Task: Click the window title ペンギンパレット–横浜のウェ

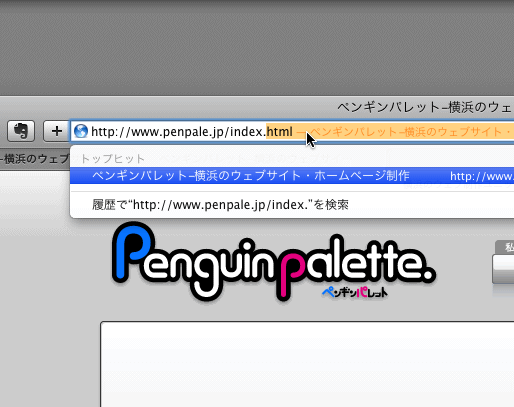Action: click(425, 108)
